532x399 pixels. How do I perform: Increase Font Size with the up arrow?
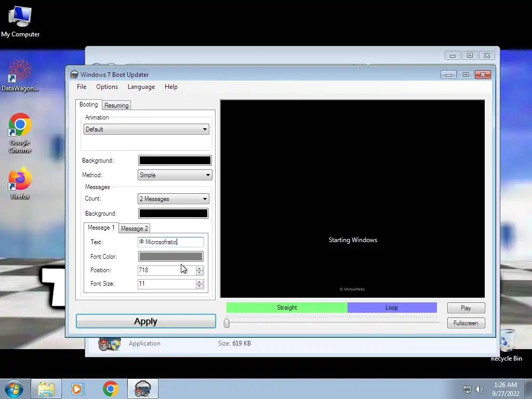tap(199, 282)
